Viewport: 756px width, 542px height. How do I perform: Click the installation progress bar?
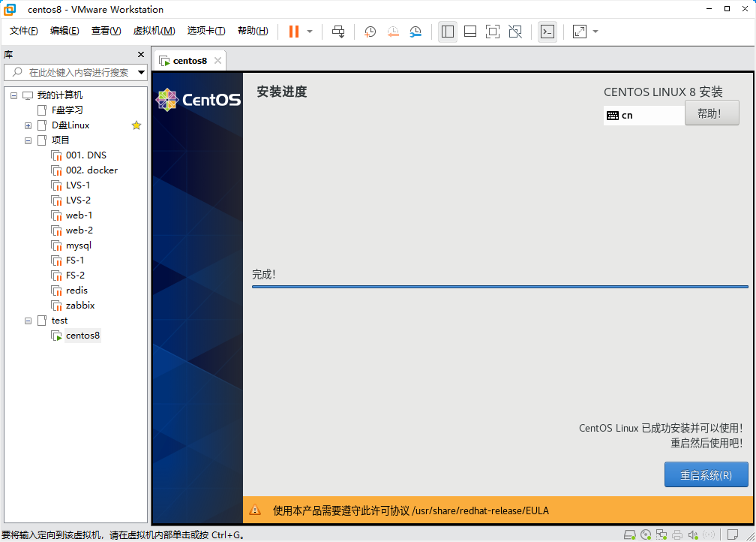pos(499,287)
